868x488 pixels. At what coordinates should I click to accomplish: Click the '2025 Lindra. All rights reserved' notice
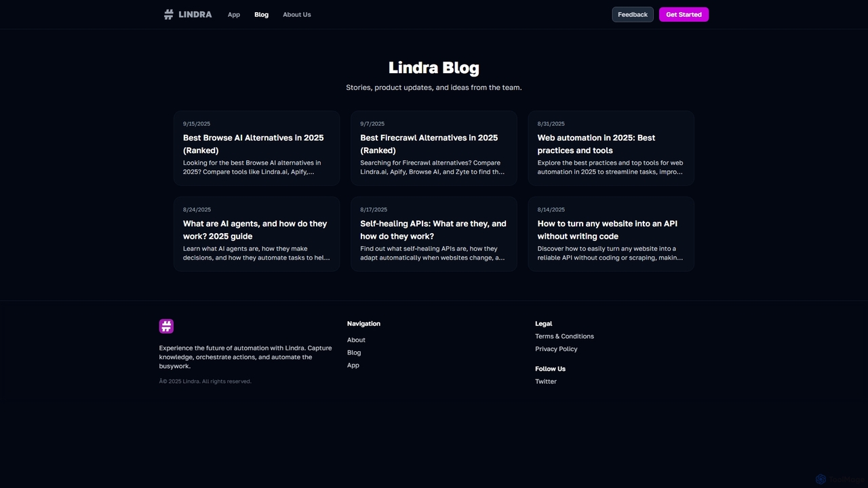[205, 382]
